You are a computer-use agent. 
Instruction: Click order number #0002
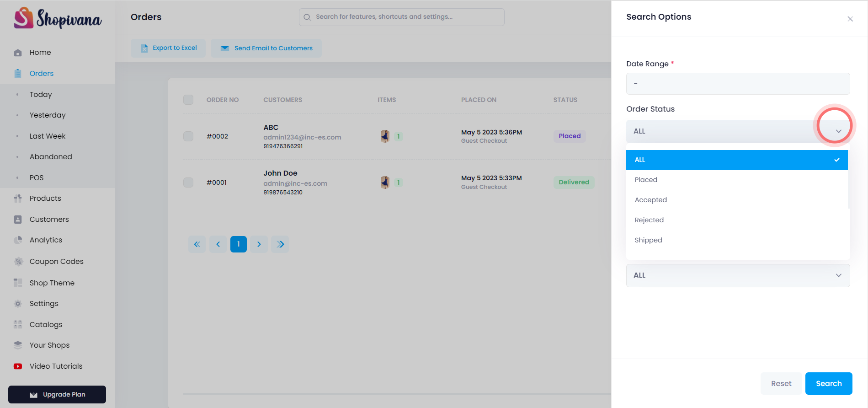coord(217,136)
